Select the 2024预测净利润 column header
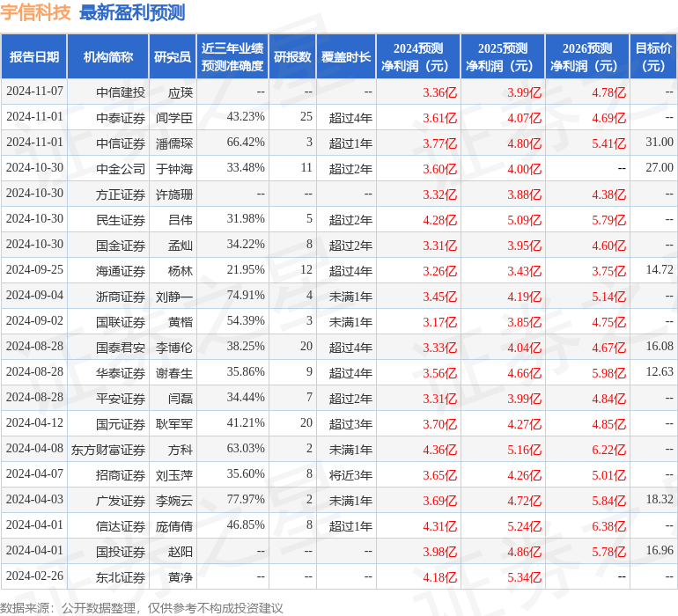This screenshot has width=678, height=616. [418, 56]
